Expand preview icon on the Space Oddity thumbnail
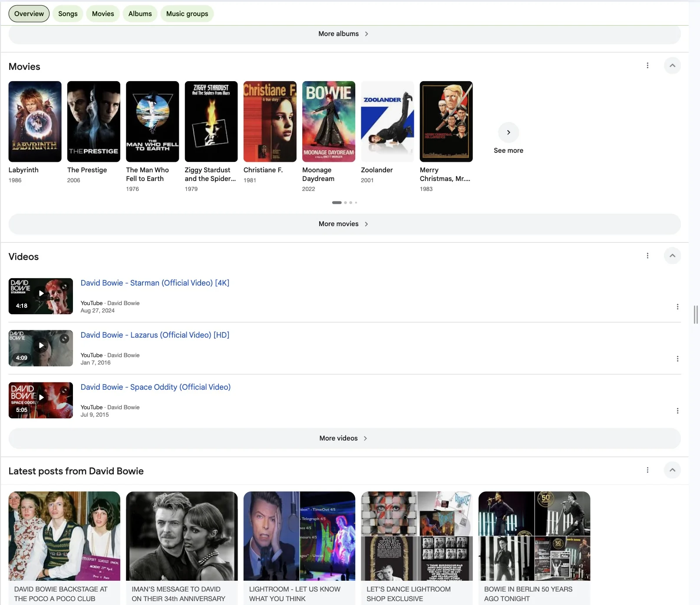 coord(64,391)
